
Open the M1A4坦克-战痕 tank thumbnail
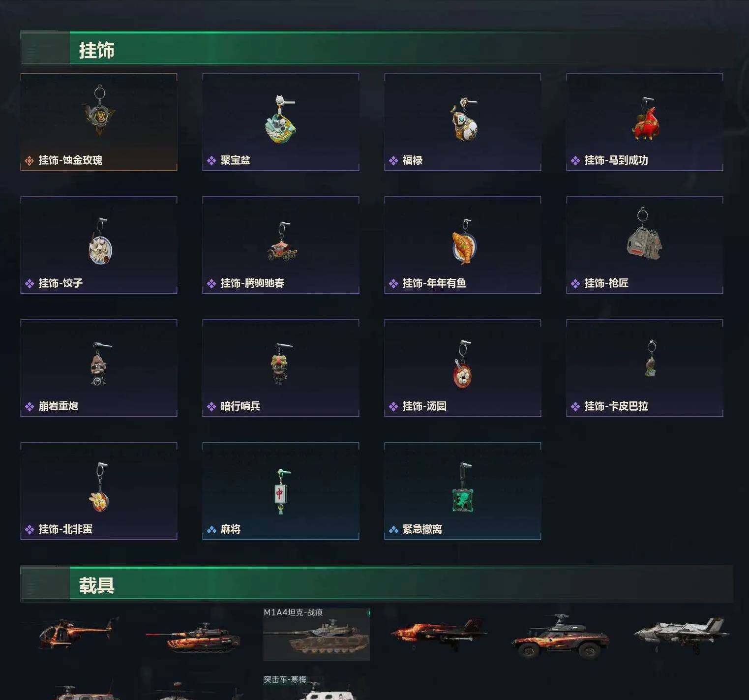(316, 635)
